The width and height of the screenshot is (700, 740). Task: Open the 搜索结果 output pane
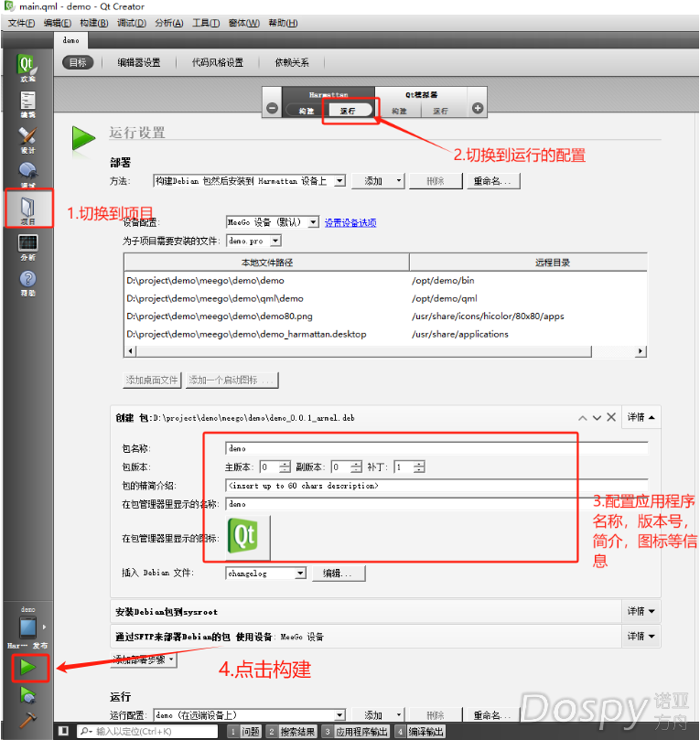pyautogui.click(x=291, y=732)
